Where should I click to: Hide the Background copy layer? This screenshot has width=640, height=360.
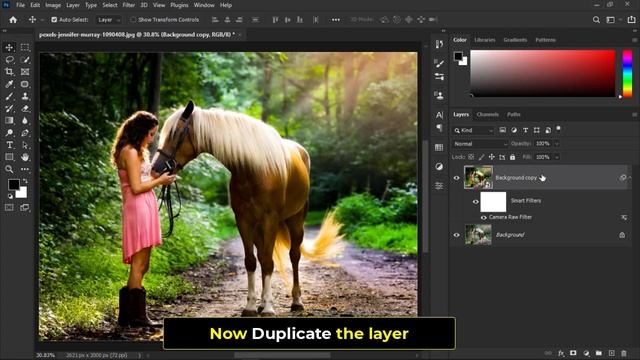[x=456, y=178]
